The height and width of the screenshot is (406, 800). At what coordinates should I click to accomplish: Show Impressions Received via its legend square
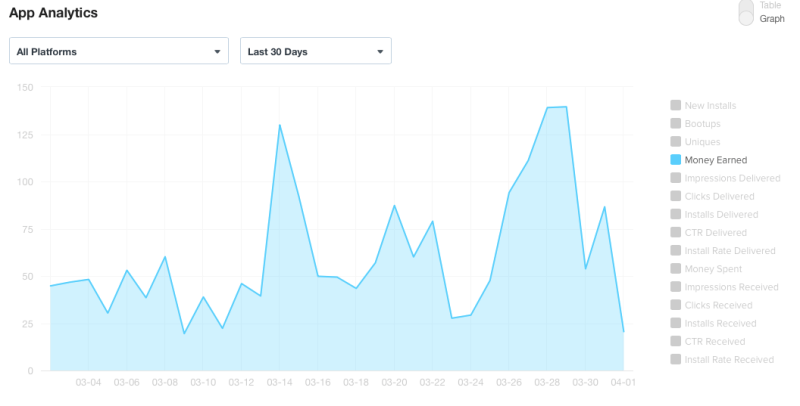pyautogui.click(x=676, y=287)
